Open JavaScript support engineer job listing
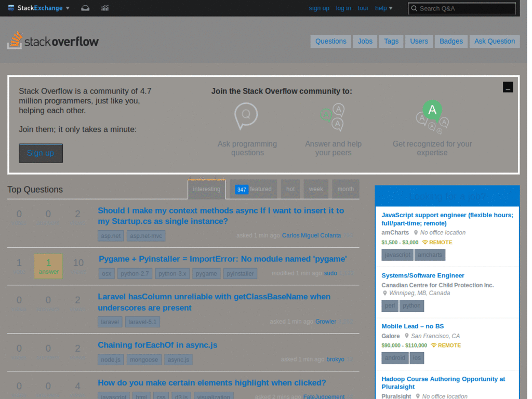 (447, 219)
